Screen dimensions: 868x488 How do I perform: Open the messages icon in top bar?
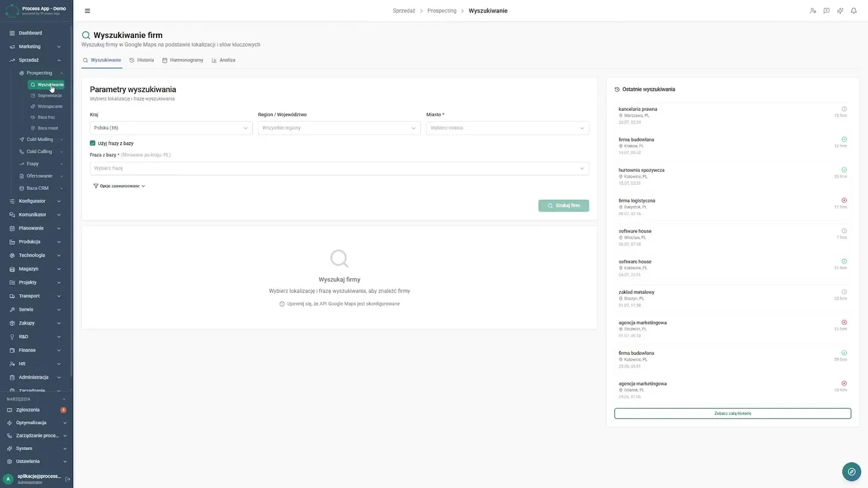point(826,11)
